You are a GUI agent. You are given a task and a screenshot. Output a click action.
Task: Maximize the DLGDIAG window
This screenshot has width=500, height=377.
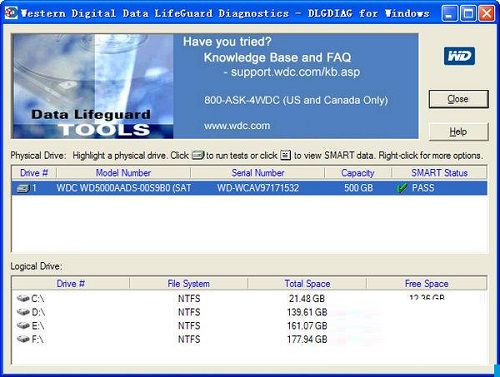468,14
